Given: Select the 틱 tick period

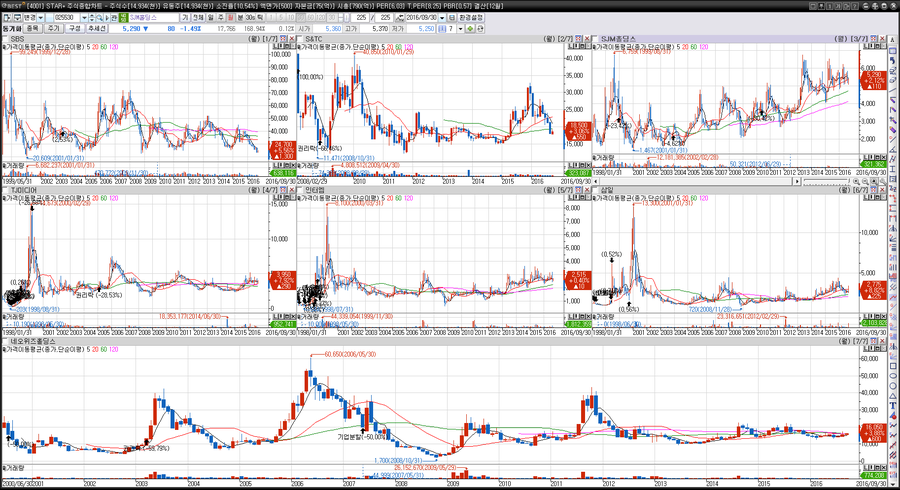Looking at the screenshot, I should click(x=260, y=18).
